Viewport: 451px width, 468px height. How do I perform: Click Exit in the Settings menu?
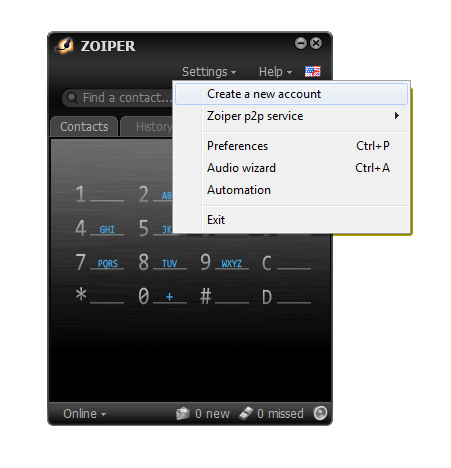(x=292, y=220)
